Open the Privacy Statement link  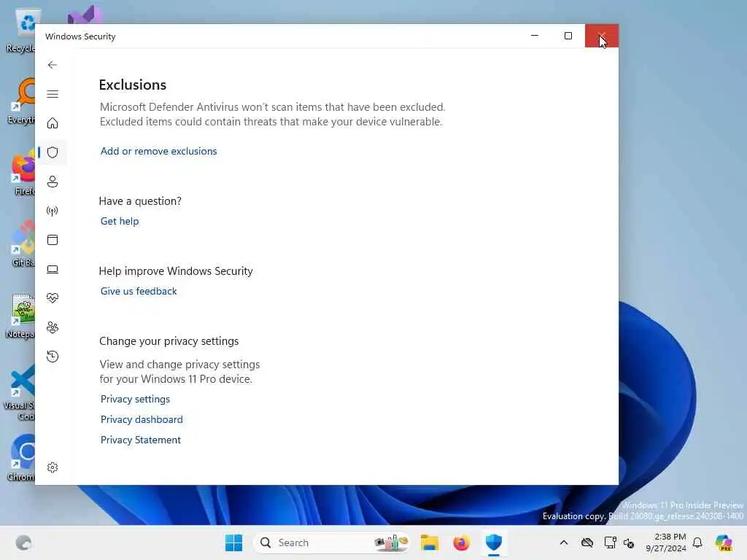tap(141, 440)
